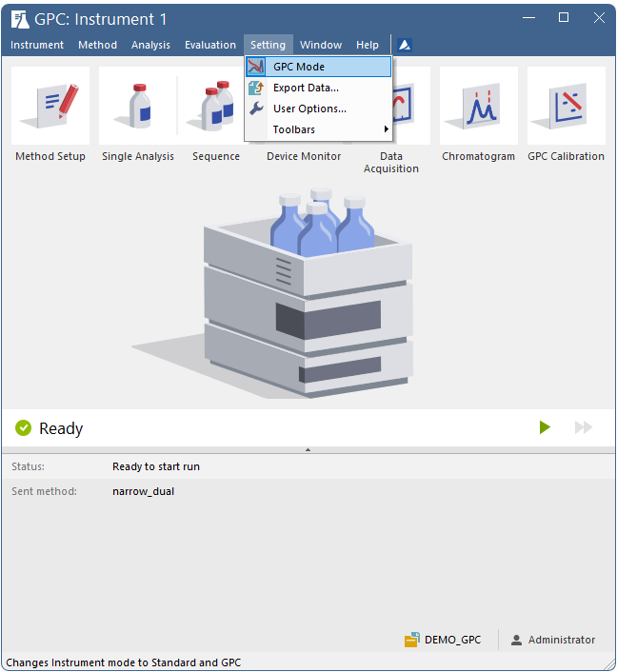
Task: Open the Analysis menu
Action: (150, 45)
